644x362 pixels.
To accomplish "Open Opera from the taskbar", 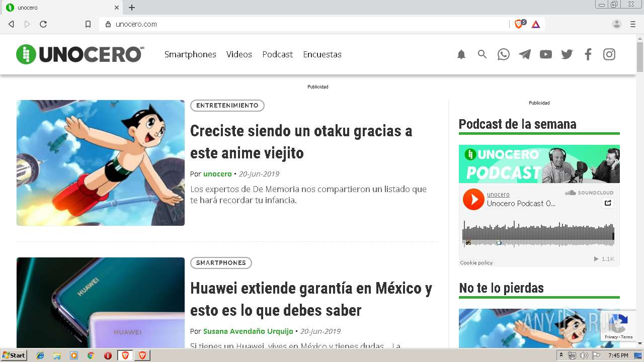I will click(108, 355).
